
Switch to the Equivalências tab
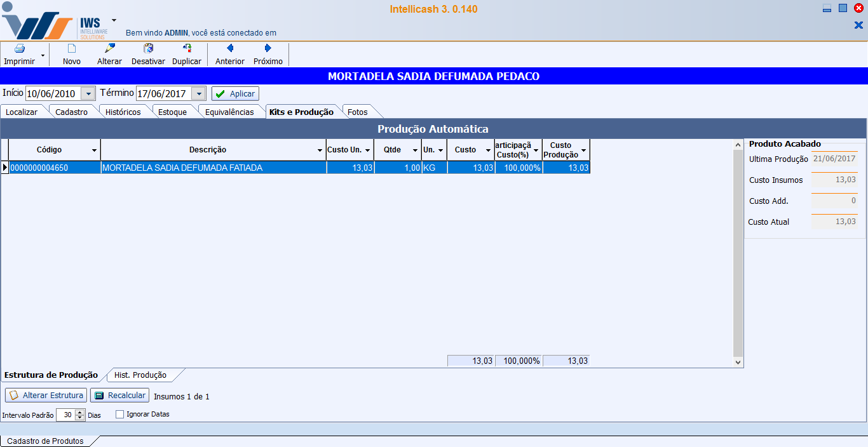229,112
